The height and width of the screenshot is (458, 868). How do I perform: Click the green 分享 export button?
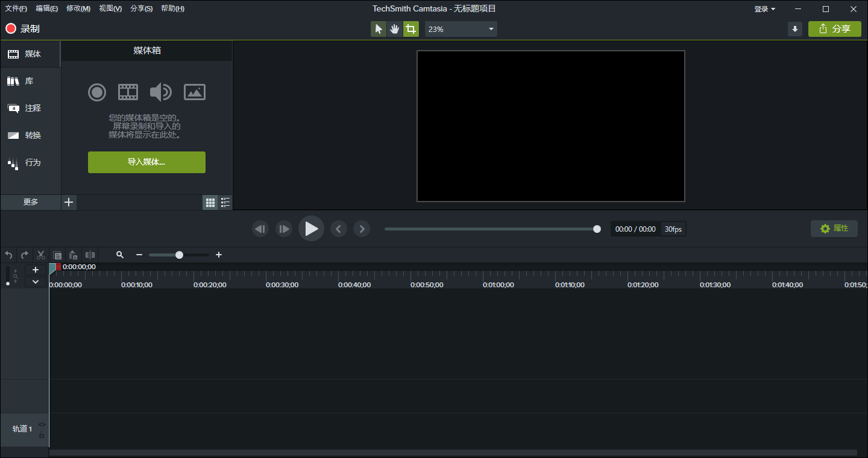[835, 29]
